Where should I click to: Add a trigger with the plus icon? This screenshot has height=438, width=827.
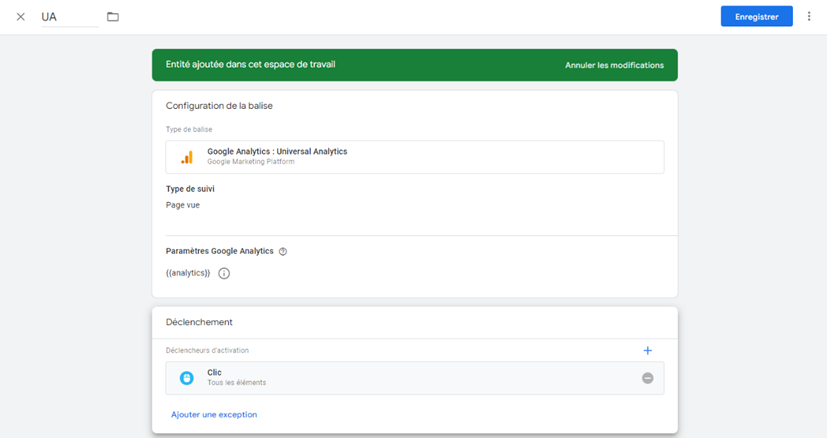point(647,351)
